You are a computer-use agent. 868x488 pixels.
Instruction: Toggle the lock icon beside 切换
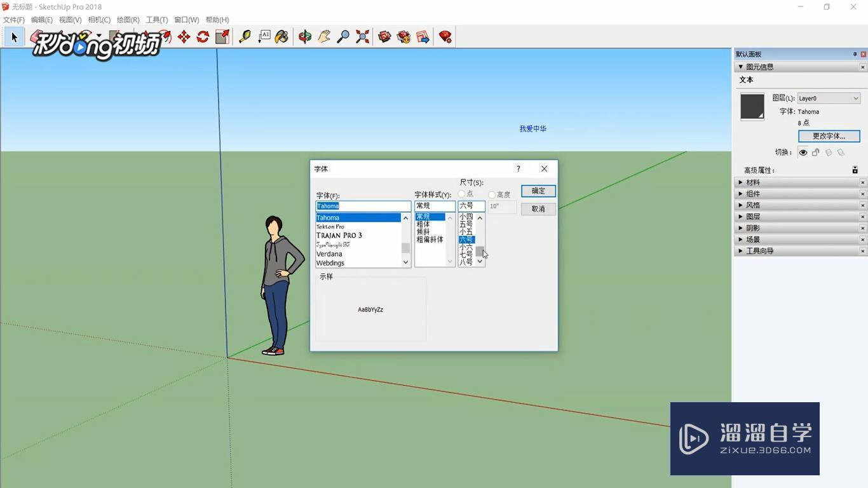[816, 152]
